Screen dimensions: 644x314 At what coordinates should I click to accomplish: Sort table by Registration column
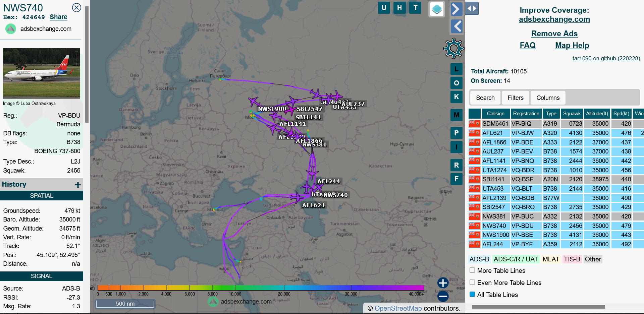pos(526,114)
